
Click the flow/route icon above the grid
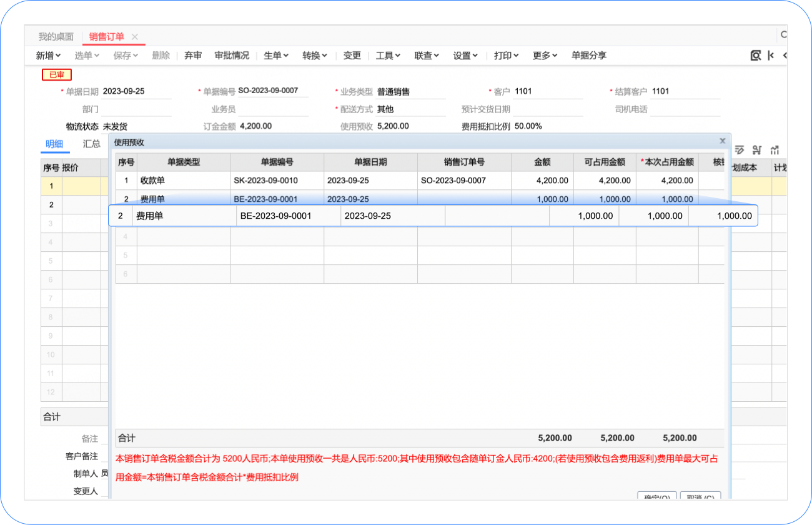757,149
